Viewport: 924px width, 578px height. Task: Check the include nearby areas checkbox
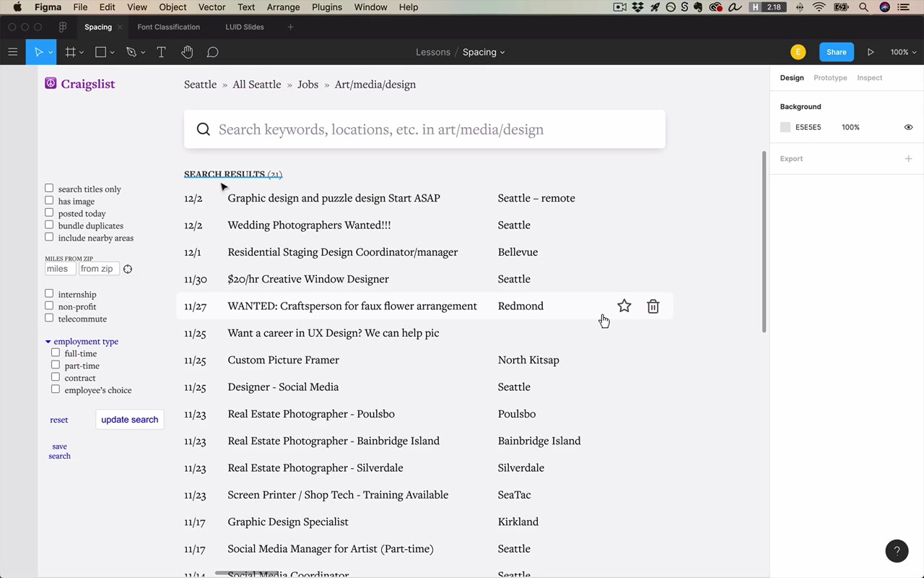(x=49, y=237)
